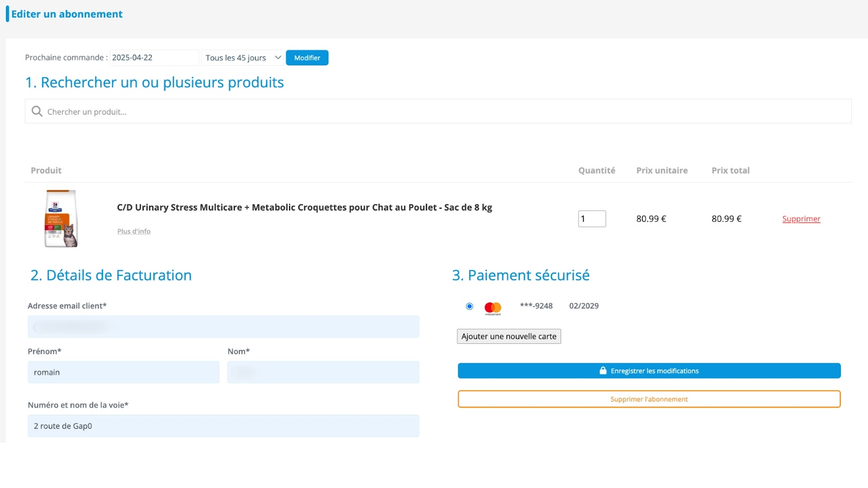Viewport: 868px width, 488px height.
Task: Click into the product search box
Action: 445,112
